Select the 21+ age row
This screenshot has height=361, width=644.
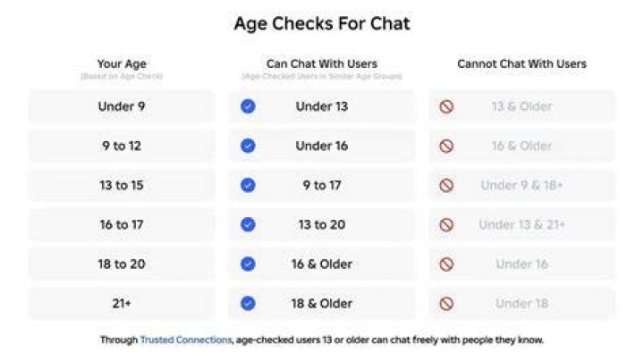pos(122,304)
